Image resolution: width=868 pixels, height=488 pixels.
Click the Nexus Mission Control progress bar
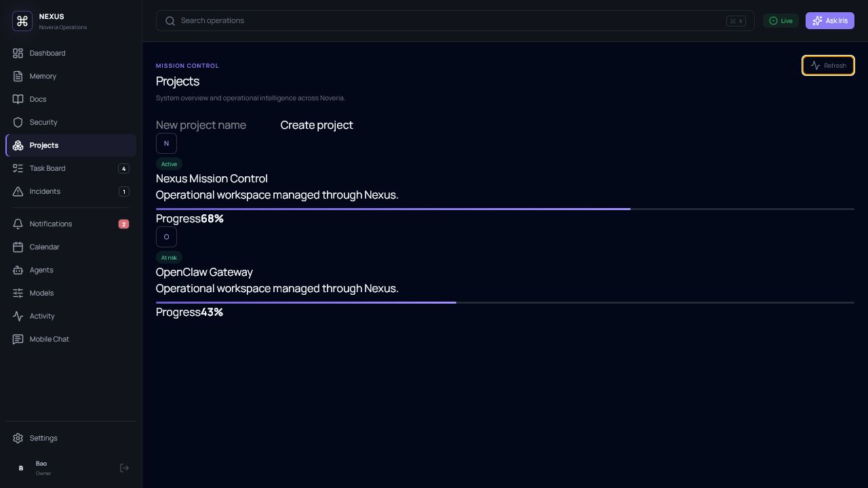tap(505, 209)
